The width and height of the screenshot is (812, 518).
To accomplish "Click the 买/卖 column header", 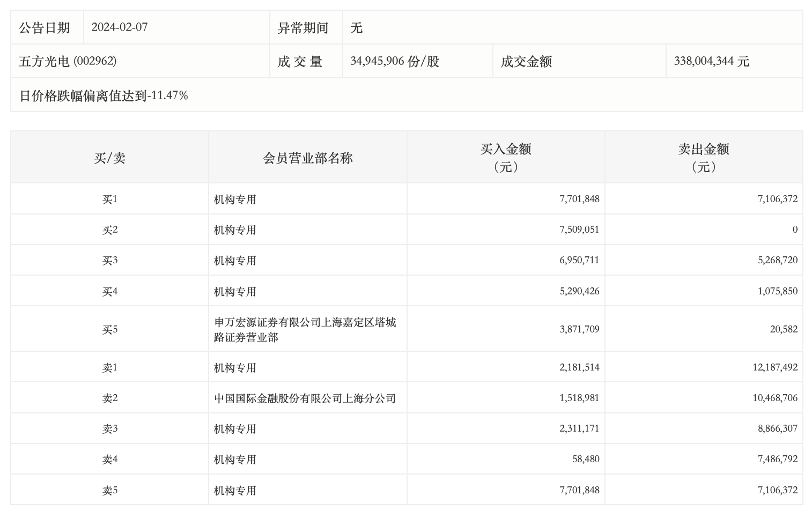I will pos(109,158).
